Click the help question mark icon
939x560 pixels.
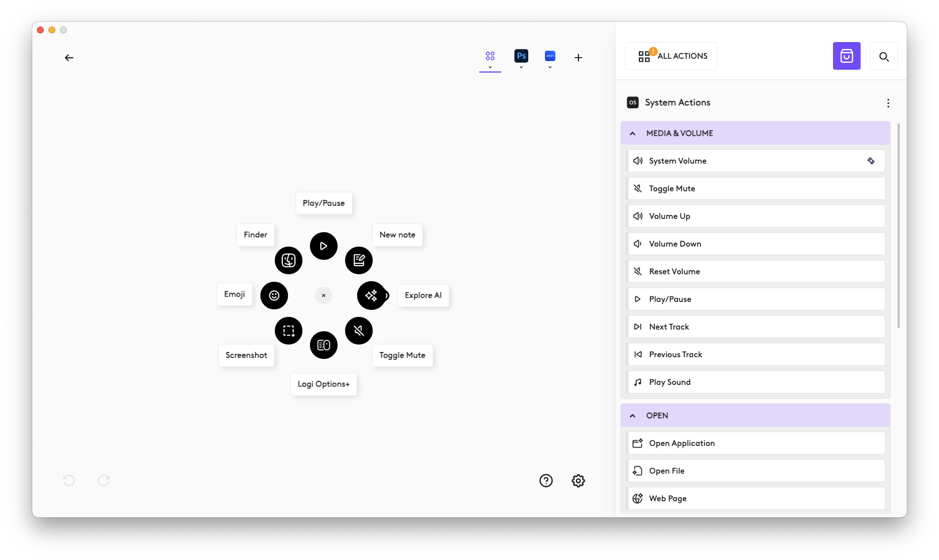coord(546,480)
